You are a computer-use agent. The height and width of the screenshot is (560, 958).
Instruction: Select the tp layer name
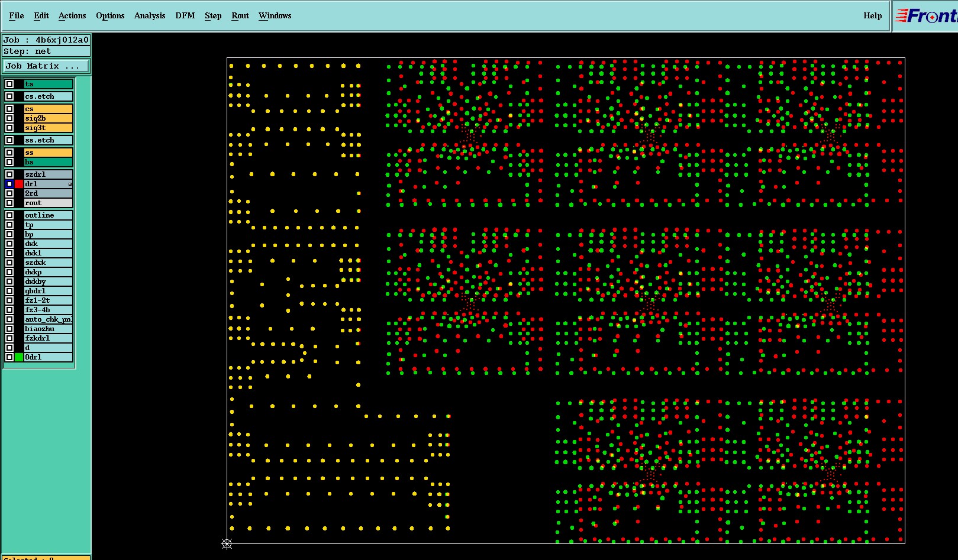[49, 225]
